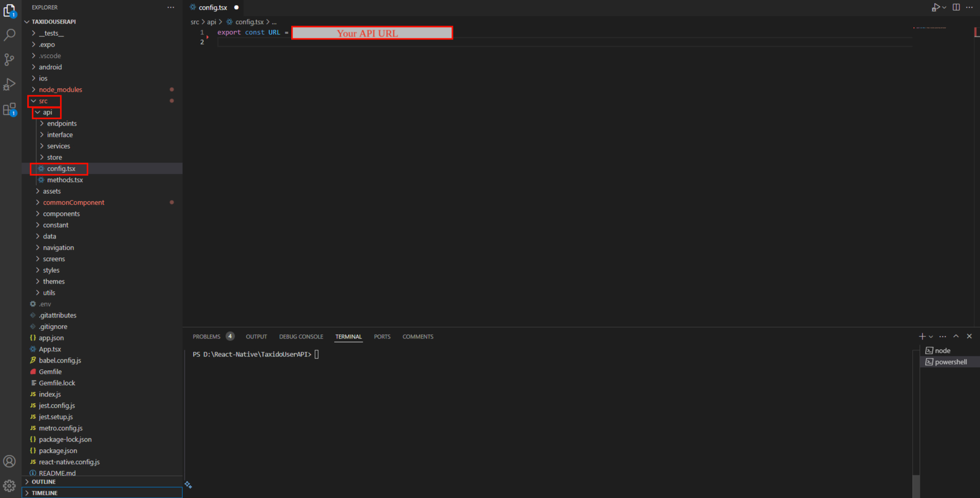
Task: Open methods.tsx file in explorer
Action: click(x=65, y=180)
